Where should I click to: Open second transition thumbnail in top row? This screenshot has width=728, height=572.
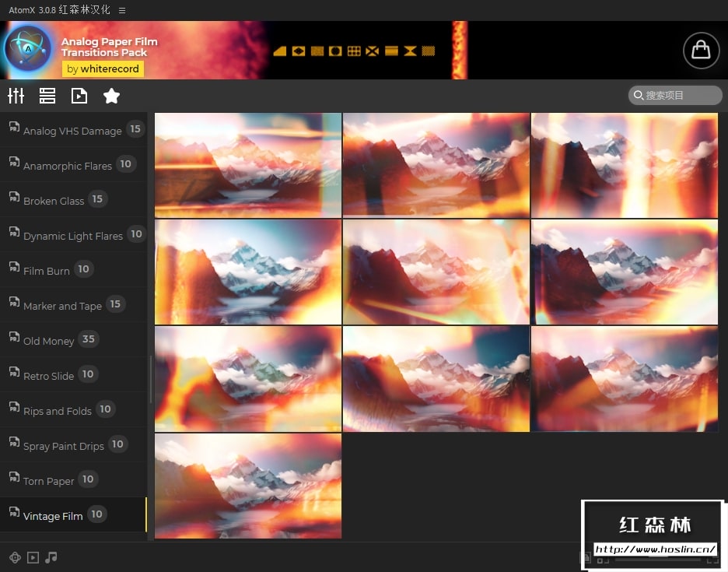pyautogui.click(x=436, y=166)
